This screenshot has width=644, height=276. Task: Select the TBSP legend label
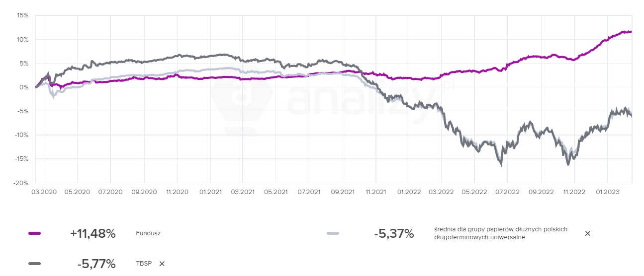click(144, 264)
